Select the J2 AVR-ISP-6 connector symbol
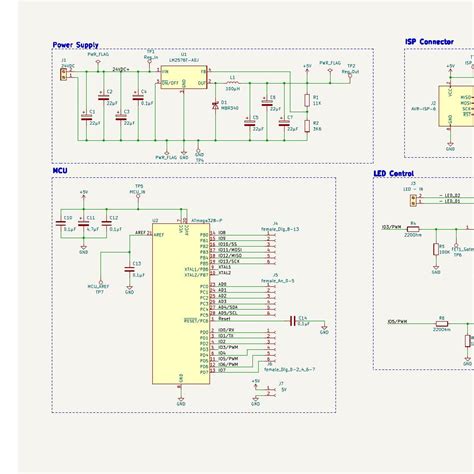The image size is (474, 474). [456, 106]
